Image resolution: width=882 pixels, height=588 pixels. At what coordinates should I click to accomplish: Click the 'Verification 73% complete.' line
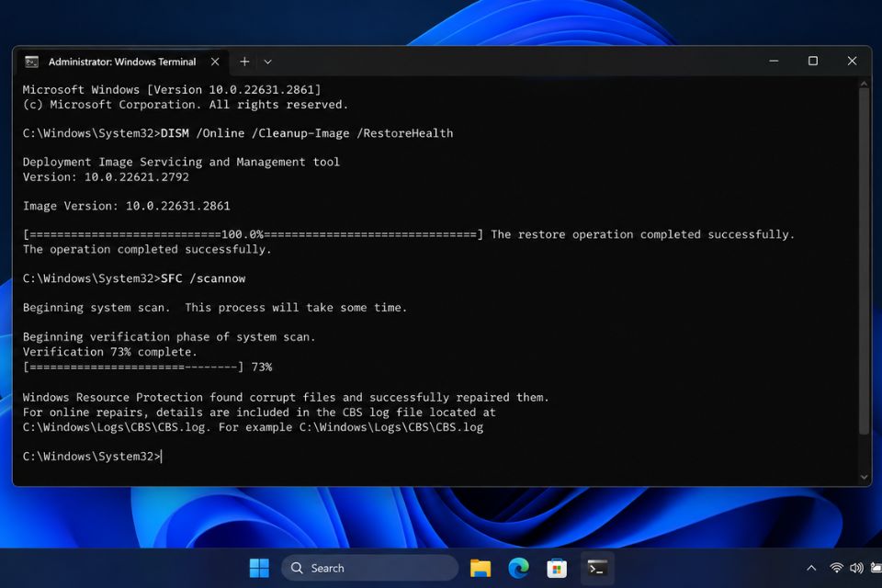click(110, 352)
